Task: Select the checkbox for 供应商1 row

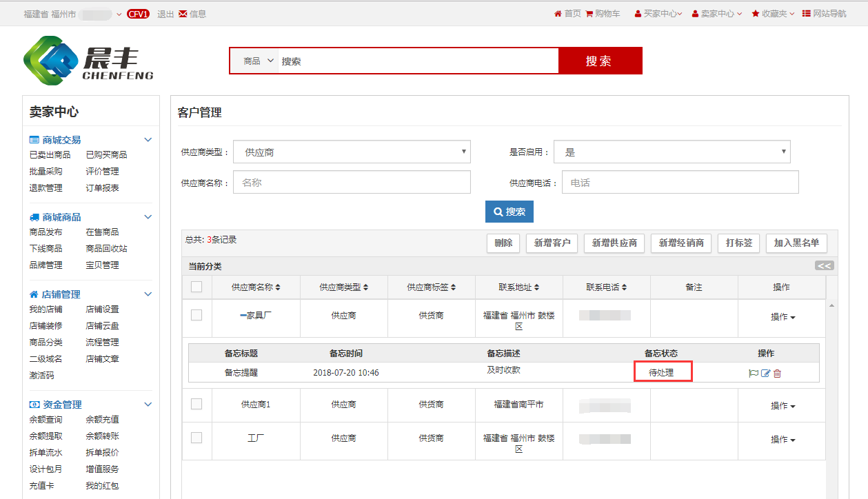Action: [196, 404]
